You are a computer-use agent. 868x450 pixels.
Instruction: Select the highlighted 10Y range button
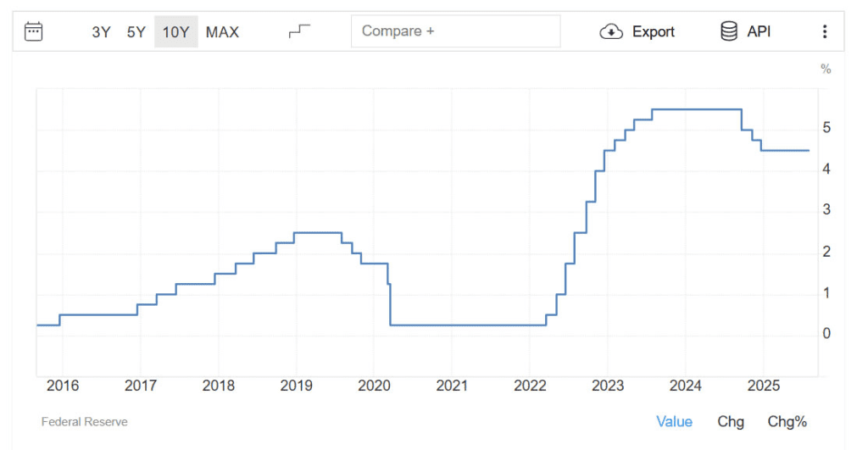click(175, 32)
